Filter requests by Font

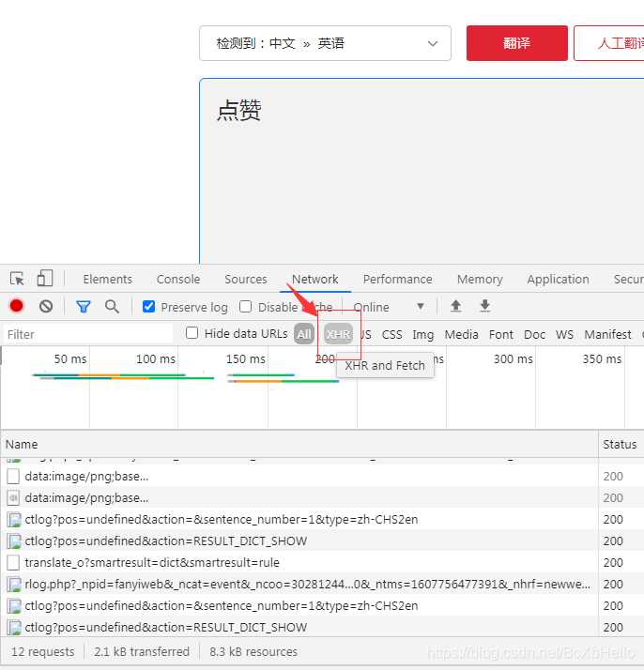coord(501,334)
